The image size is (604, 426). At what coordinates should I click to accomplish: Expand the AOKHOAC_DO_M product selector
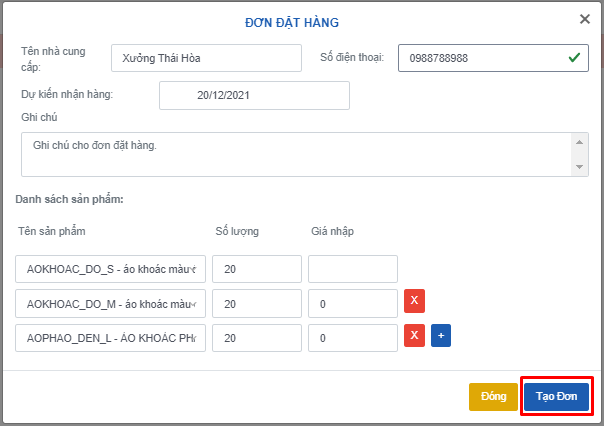point(110,303)
